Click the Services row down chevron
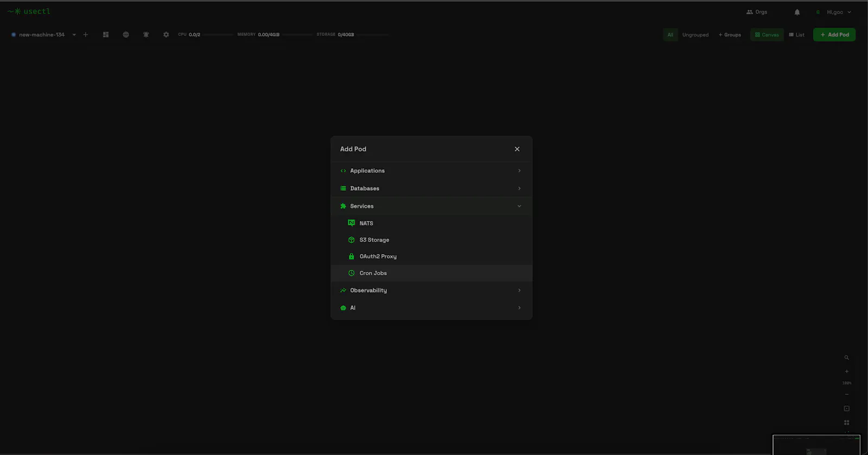Screen dimensions: 868x455 pyautogui.click(x=519, y=206)
